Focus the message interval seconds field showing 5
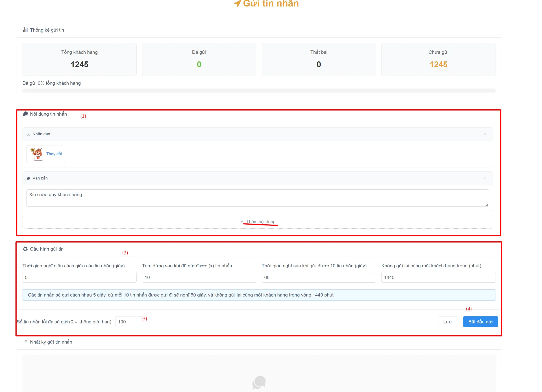Screen dimensions: 542x392 click(x=79, y=277)
